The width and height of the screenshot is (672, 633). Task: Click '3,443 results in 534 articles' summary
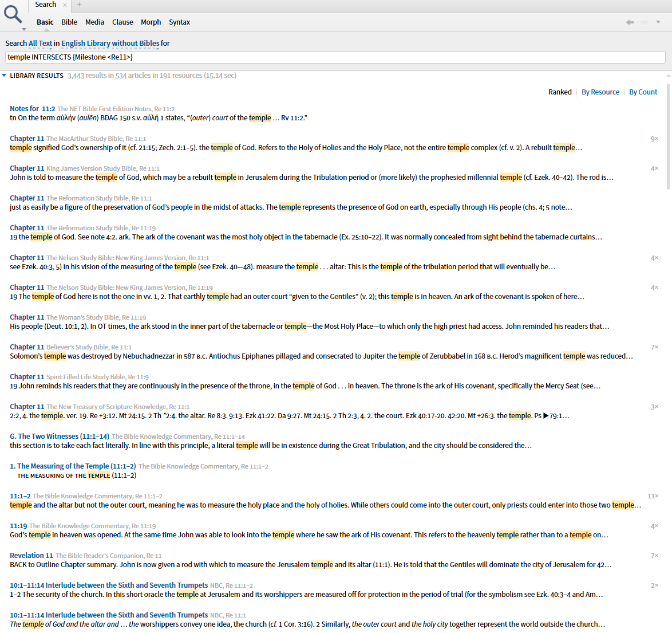click(152, 76)
